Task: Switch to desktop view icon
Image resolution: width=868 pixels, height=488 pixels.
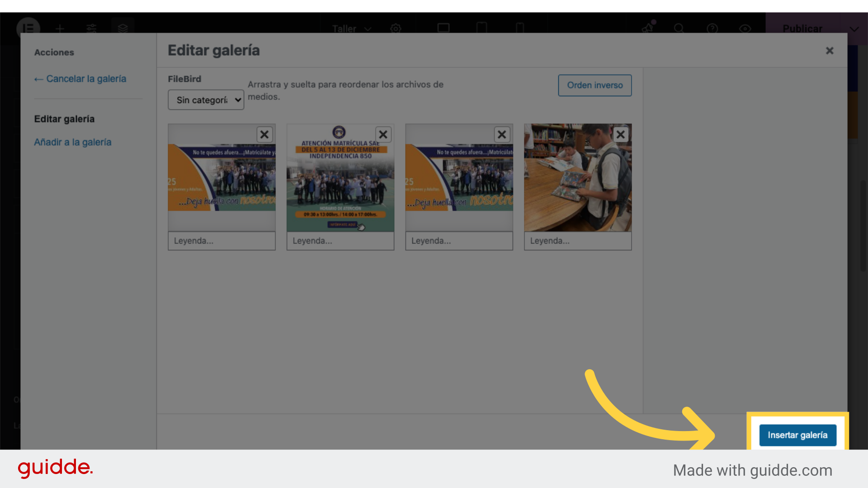Action: (x=443, y=28)
